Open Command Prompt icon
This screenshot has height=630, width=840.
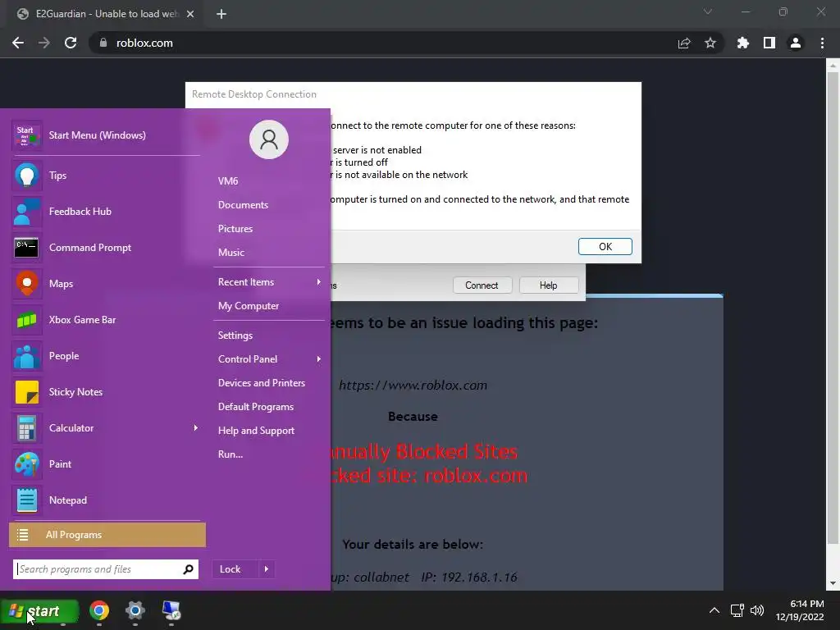27,248
